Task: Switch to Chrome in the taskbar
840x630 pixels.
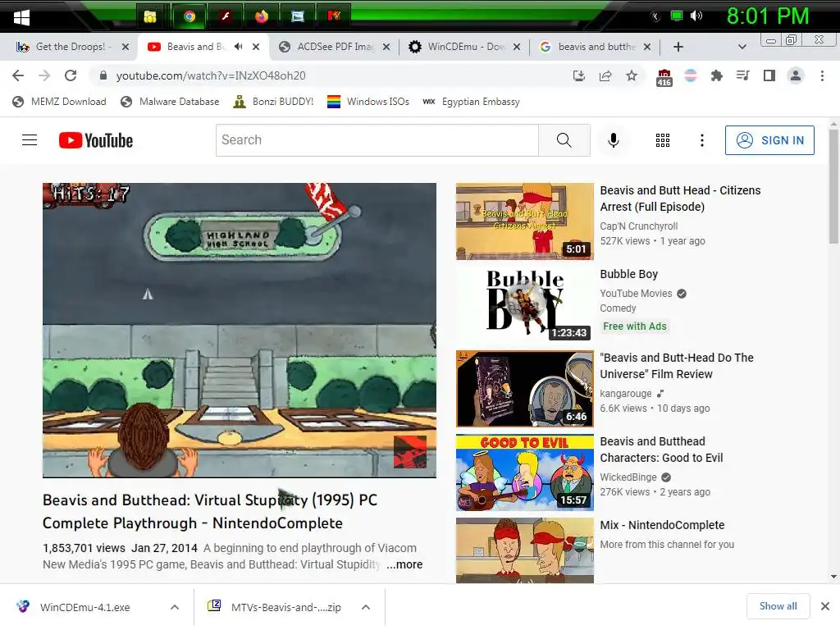Action: pyautogui.click(x=189, y=16)
